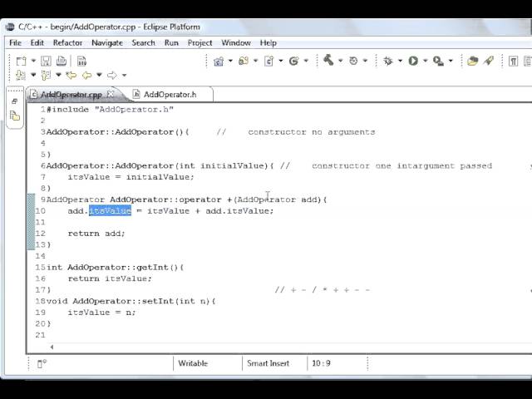The image size is (532, 399).
Task: Click the New C/C++ Project icon
Action: (x=219, y=61)
